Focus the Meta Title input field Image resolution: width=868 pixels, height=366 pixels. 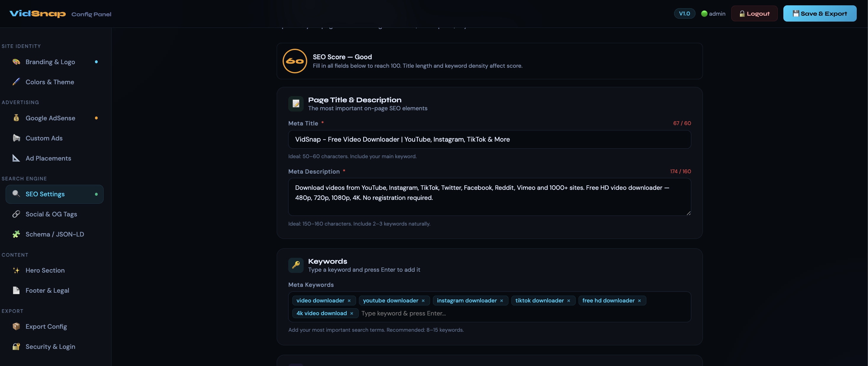(489, 140)
